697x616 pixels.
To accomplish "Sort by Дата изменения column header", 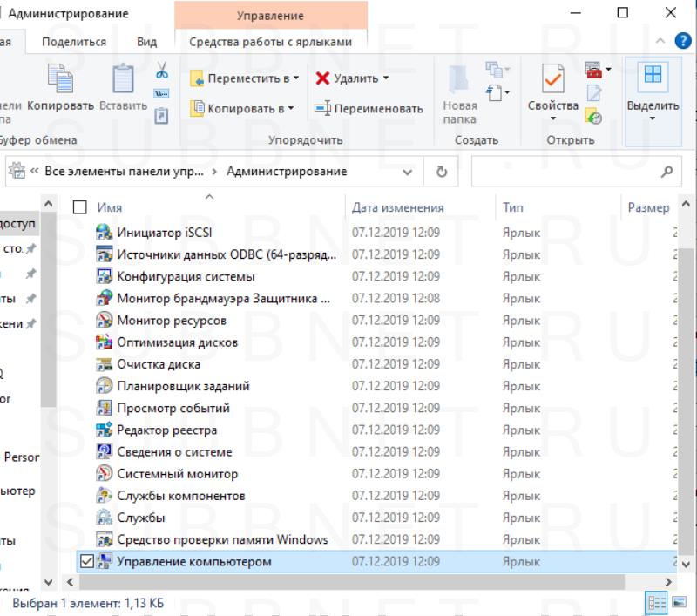I will [x=398, y=208].
